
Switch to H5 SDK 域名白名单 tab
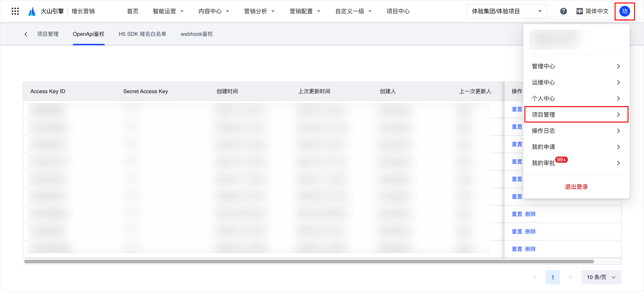point(142,34)
